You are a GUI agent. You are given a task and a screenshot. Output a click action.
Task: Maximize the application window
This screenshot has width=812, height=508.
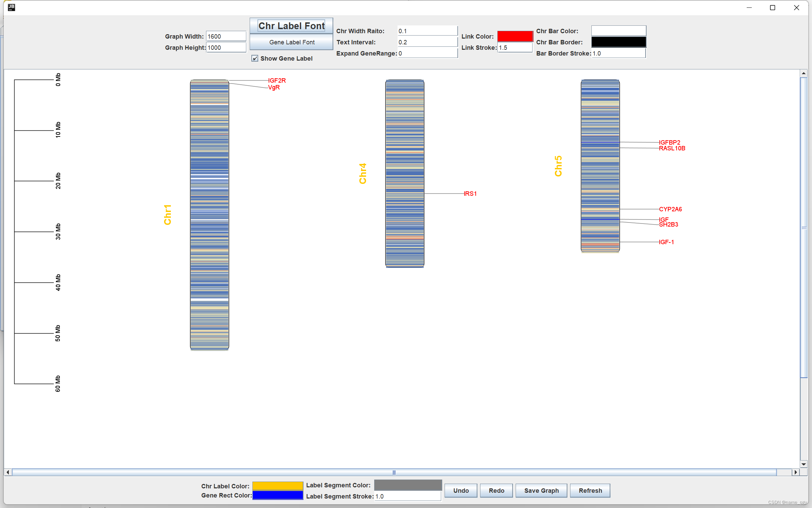tap(772, 7)
